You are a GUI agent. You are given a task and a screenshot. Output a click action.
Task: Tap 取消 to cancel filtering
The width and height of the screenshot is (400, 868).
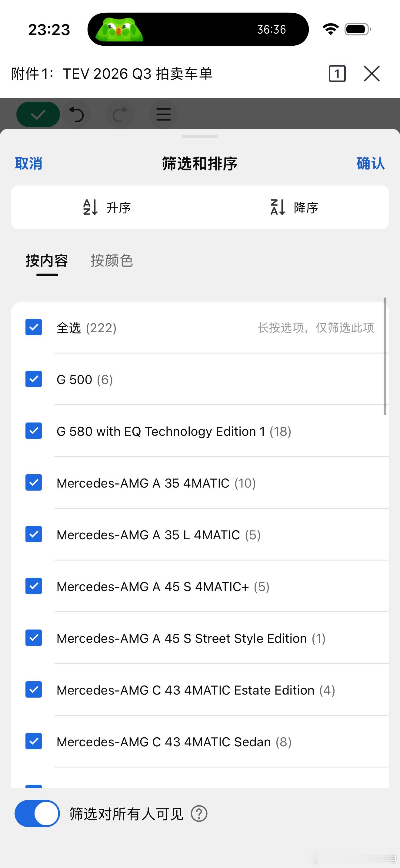(x=29, y=163)
